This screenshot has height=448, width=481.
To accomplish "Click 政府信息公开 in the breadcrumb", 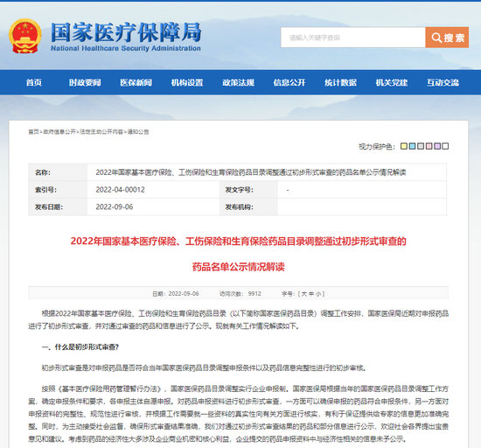I will pos(59,131).
